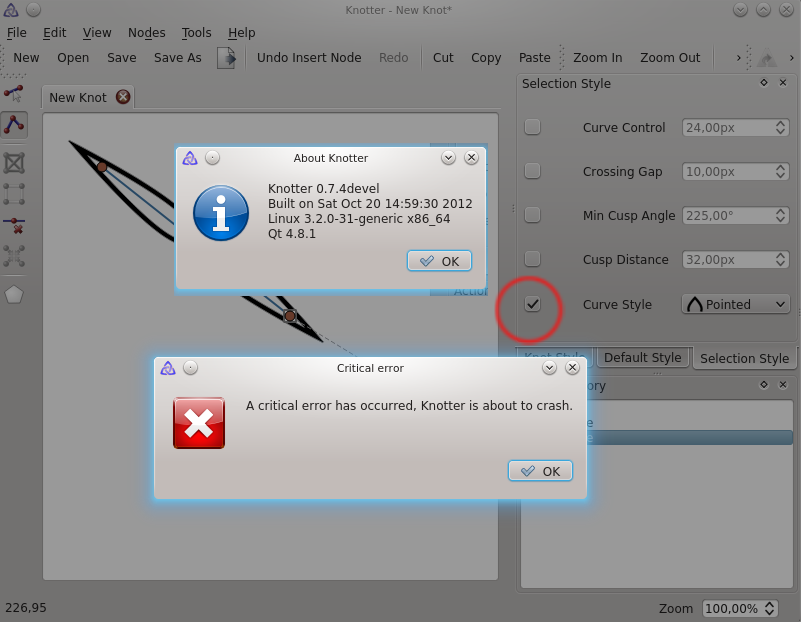This screenshot has width=801, height=622.
Task: Enable the Min Cusp Angle checkbox
Action: [x=532, y=214]
